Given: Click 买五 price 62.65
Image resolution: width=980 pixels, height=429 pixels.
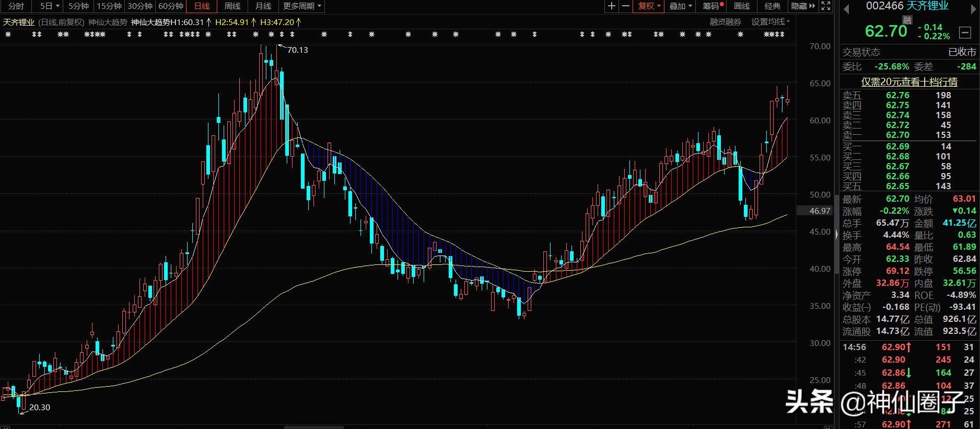Looking at the screenshot, I should coord(897,186).
